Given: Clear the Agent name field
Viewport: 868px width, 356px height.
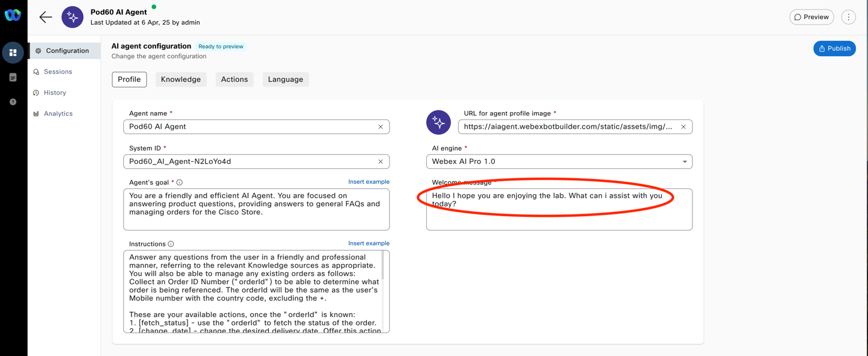Looking at the screenshot, I should pos(380,127).
